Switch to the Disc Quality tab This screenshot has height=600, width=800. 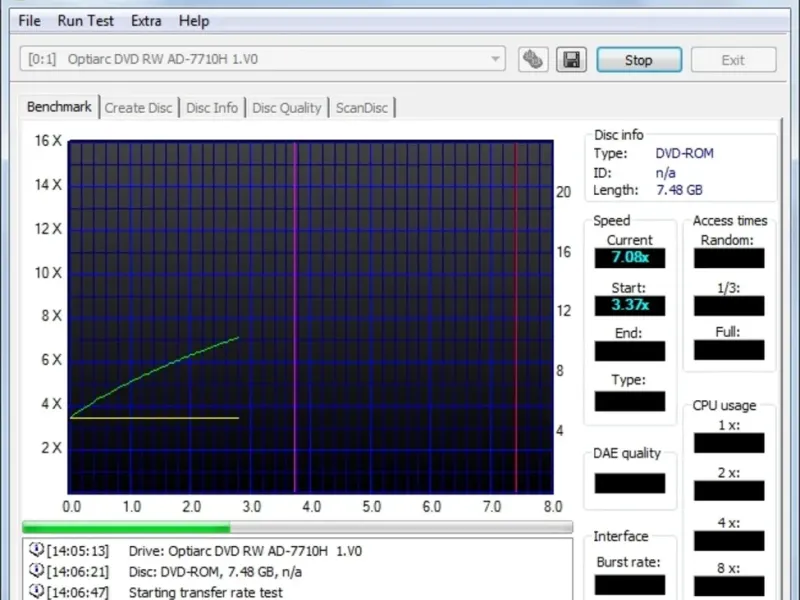click(287, 108)
